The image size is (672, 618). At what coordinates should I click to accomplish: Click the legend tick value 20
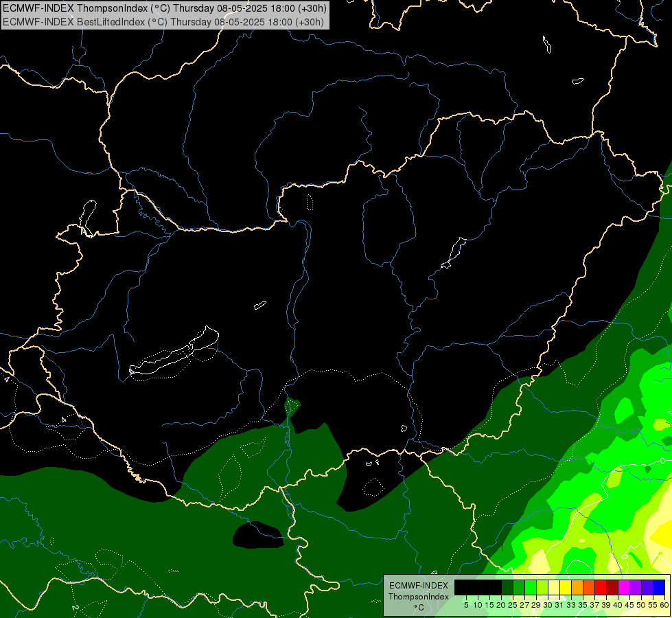click(x=500, y=605)
